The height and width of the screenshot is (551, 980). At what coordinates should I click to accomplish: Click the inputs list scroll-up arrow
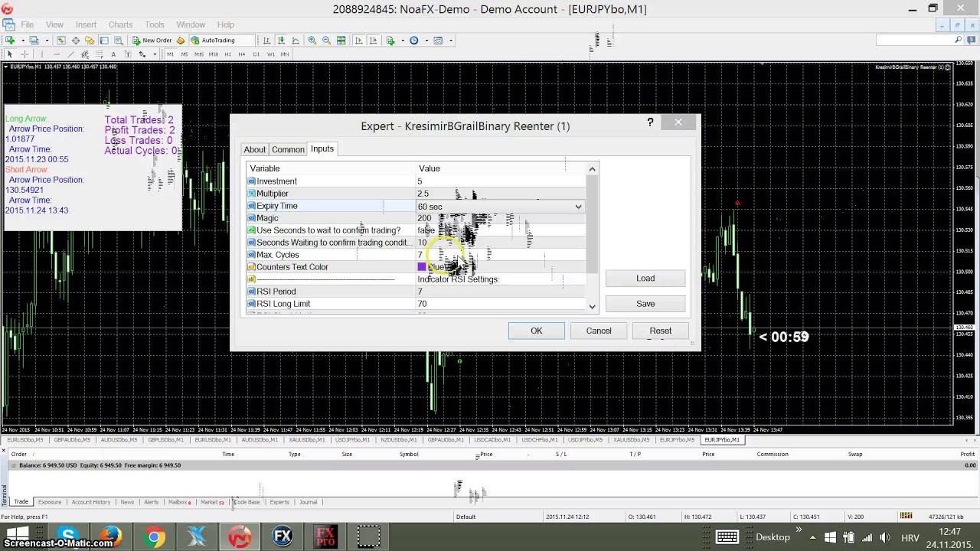(x=592, y=168)
